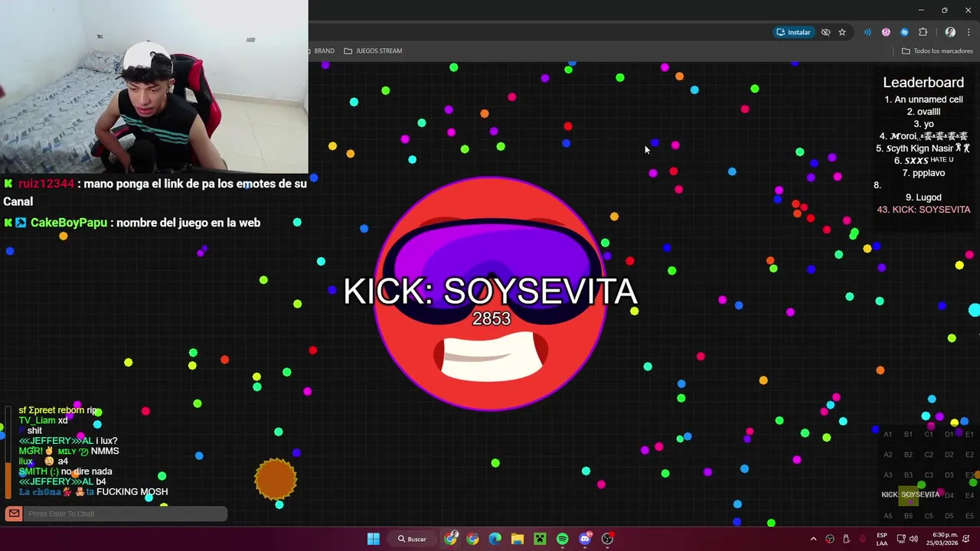
Task: Click leaderboard entry Scyth Kign Nasir
Action: [923, 148]
